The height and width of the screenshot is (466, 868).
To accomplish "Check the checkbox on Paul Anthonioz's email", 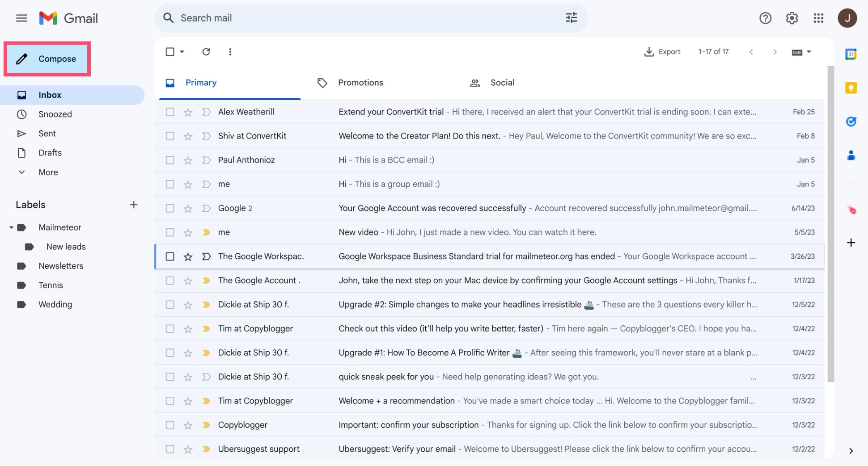I will tap(169, 160).
